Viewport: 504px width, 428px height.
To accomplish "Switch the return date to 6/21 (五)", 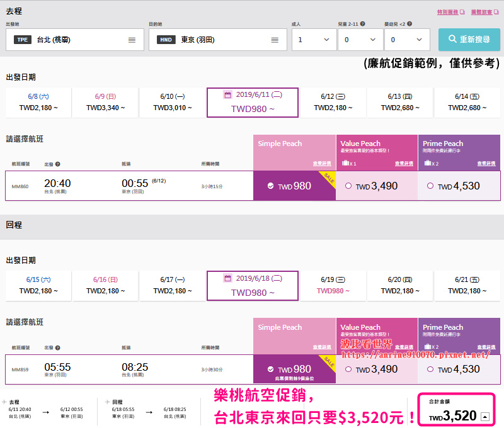I will tap(467, 286).
